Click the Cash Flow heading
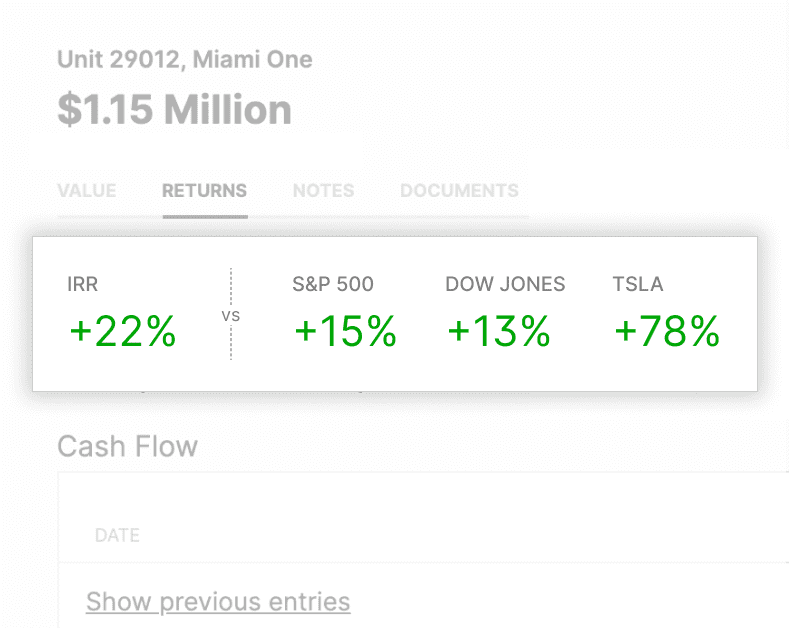This screenshot has height=628, width=789. coord(127,445)
